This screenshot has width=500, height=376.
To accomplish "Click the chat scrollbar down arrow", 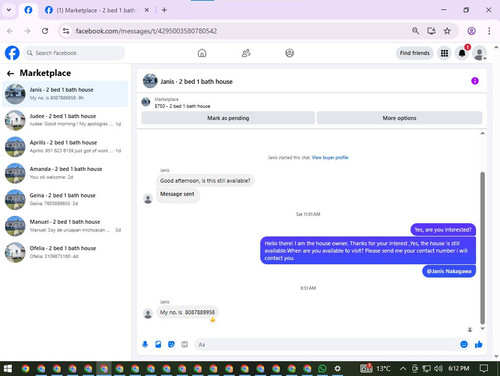I will [482, 328].
